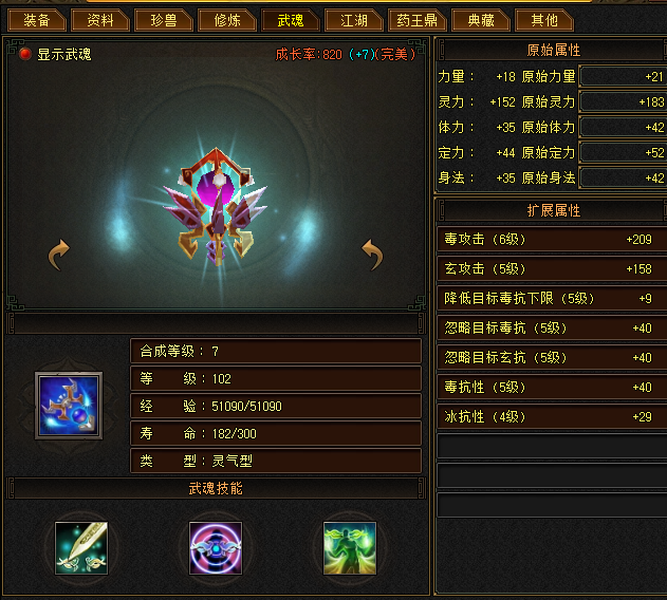Rotate soul model with left arrow
The width and height of the screenshot is (667, 600).
58,254
